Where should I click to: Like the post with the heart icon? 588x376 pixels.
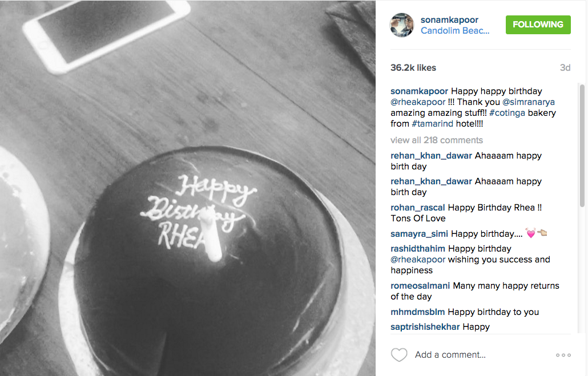pos(399,355)
